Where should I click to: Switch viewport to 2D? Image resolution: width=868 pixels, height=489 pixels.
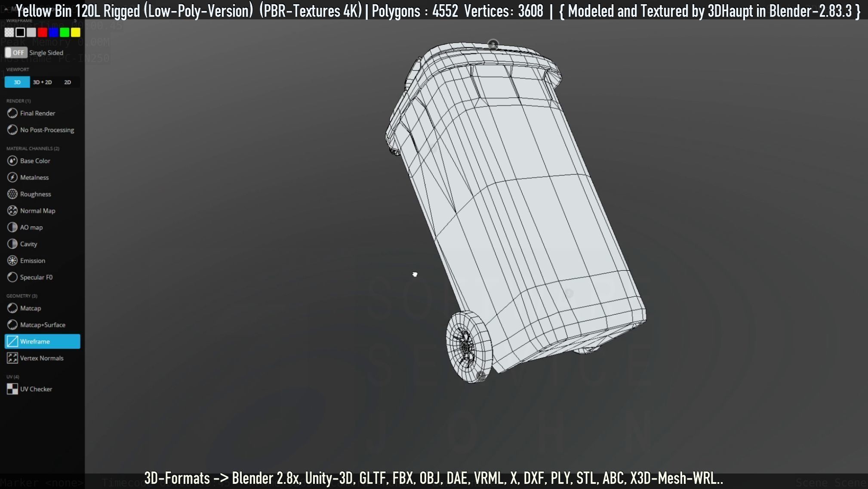[x=68, y=82]
